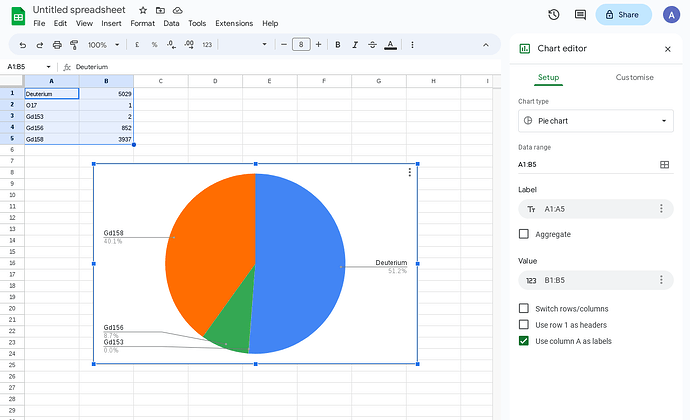Open version history clock icon

tap(554, 15)
